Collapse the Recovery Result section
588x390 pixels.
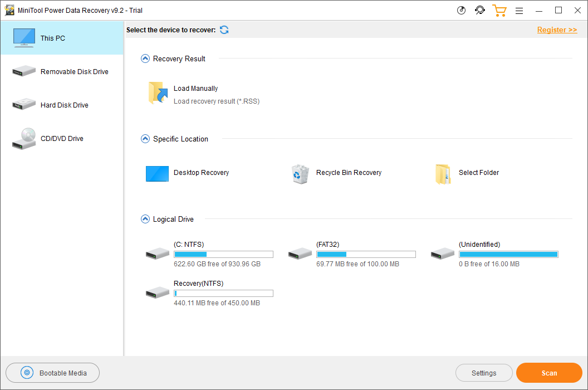coord(145,58)
